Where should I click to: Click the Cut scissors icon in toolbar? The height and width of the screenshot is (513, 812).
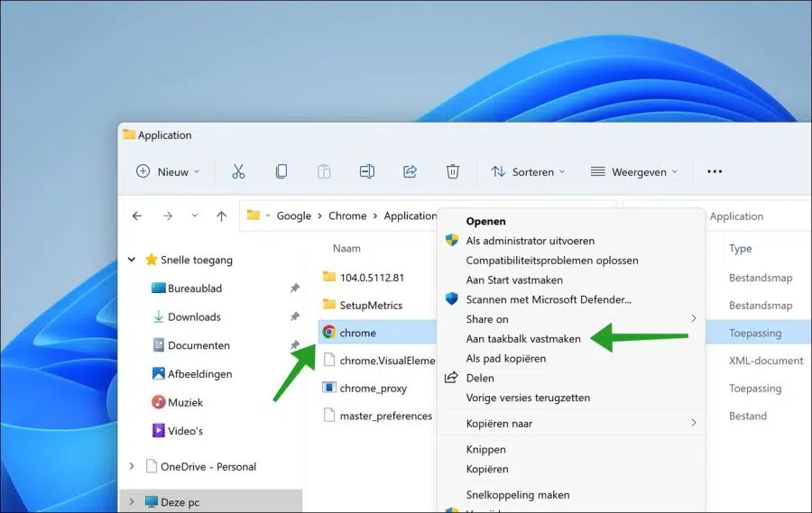click(x=238, y=171)
